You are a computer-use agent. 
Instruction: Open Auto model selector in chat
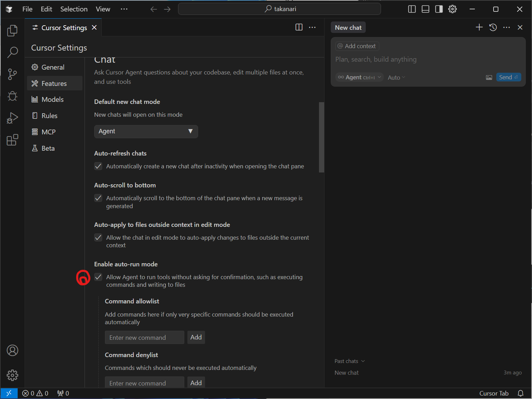(x=396, y=78)
